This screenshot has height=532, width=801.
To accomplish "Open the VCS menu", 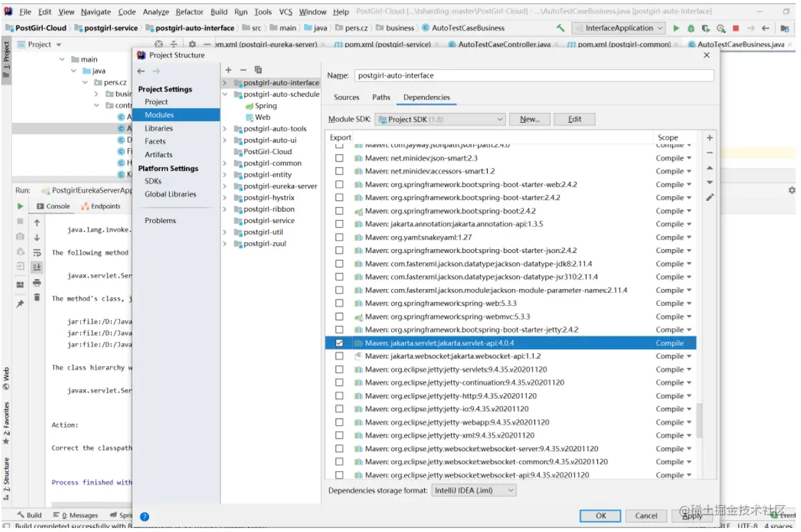I will click(x=285, y=12).
